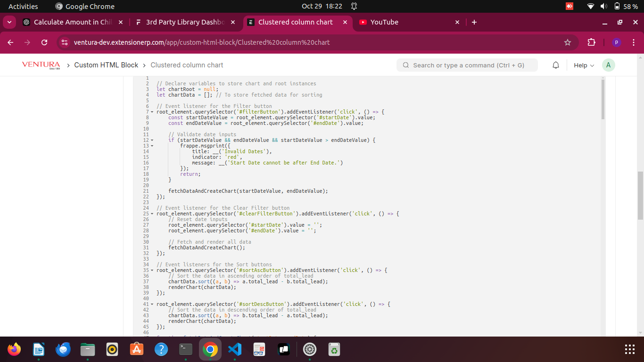Open Thunderbird mail from the dock
The image size is (644, 362).
coord(63,349)
